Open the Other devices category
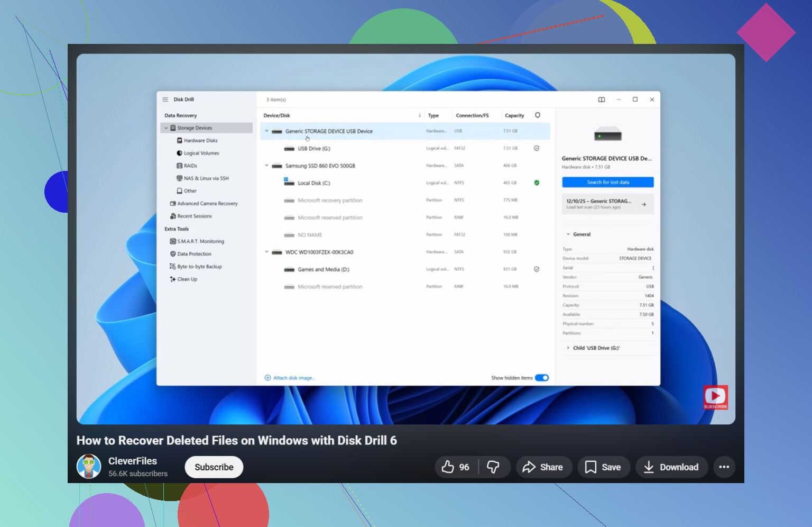 tap(190, 191)
